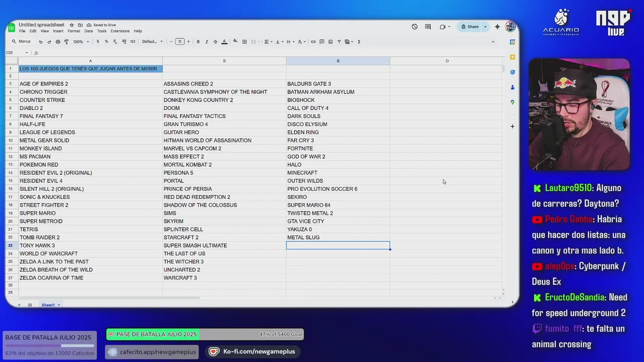The image size is (644, 362).
Task: Open the filter views dropdown
Action: [x=349, y=42]
